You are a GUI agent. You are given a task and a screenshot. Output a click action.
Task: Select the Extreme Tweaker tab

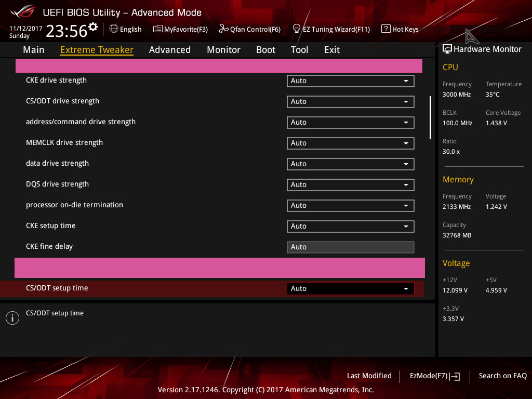click(97, 50)
